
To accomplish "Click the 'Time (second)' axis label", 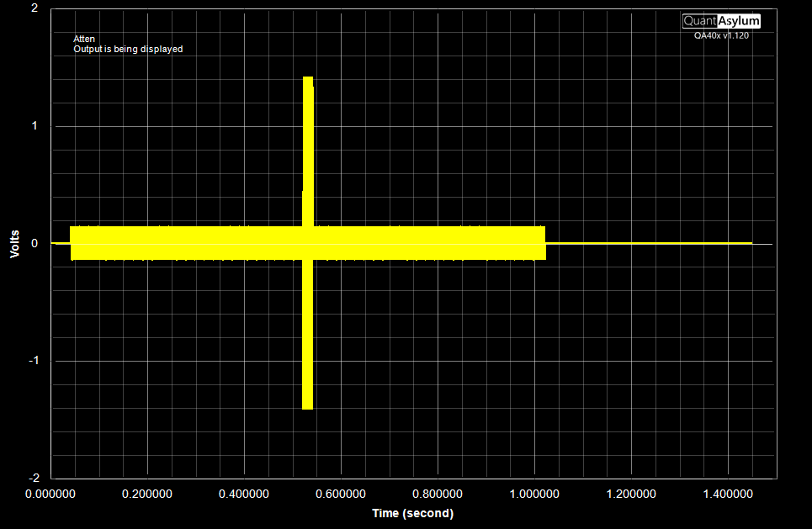I will 413,513.
